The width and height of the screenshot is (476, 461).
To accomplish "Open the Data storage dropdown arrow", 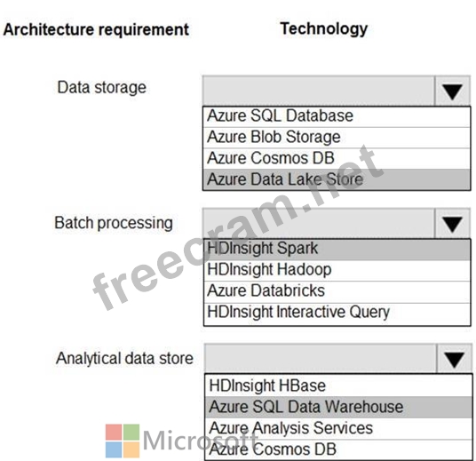I will coord(452,91).
